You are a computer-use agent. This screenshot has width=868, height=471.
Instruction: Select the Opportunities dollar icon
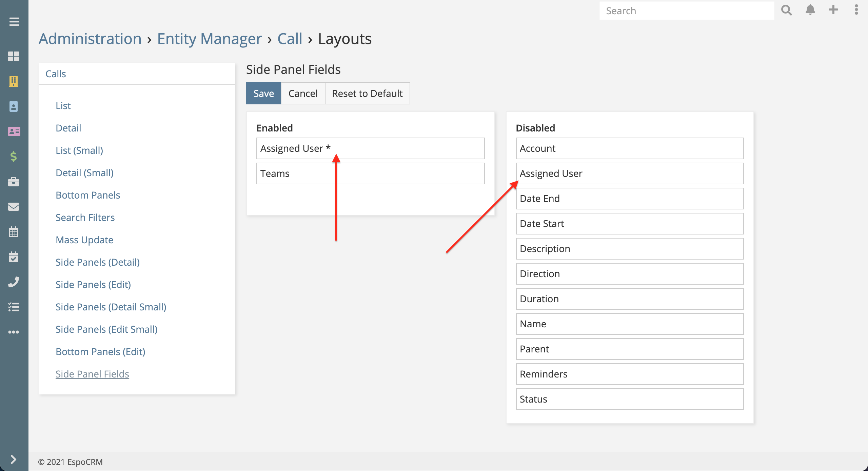(x=14, y=157)
